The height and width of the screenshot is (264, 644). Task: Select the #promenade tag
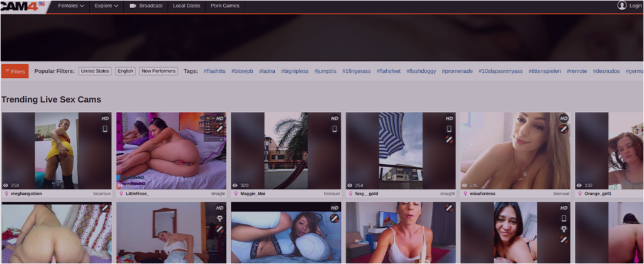457,71
